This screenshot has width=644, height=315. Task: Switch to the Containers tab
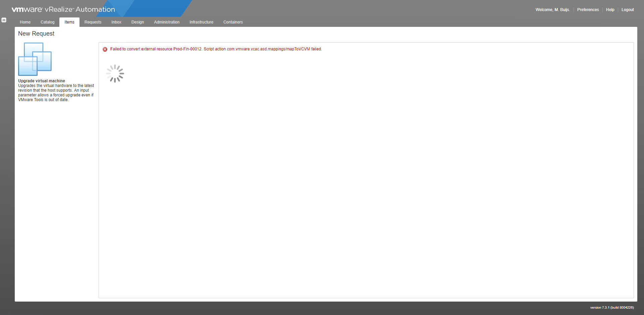tap(233, 22)
